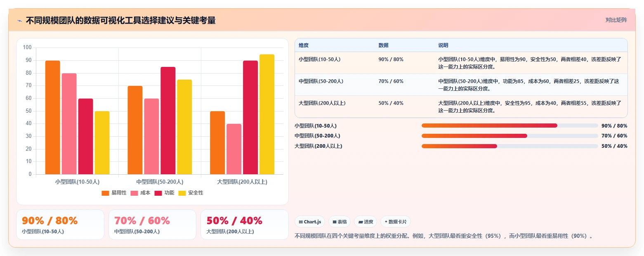The image size is (644, 256).
Task: Click the 小型团队 成本 bar at 80
Action: click(x=69, y=124)
